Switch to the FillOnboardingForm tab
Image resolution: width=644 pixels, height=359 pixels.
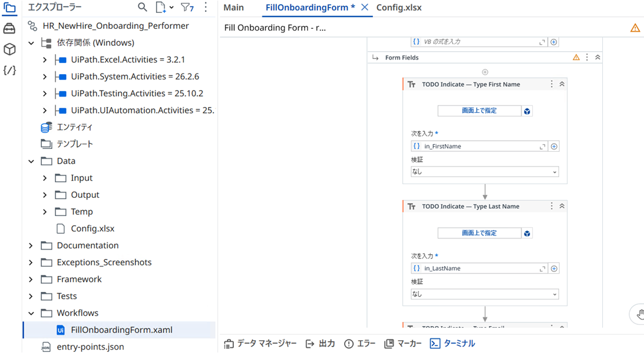[x=310, y=8]
